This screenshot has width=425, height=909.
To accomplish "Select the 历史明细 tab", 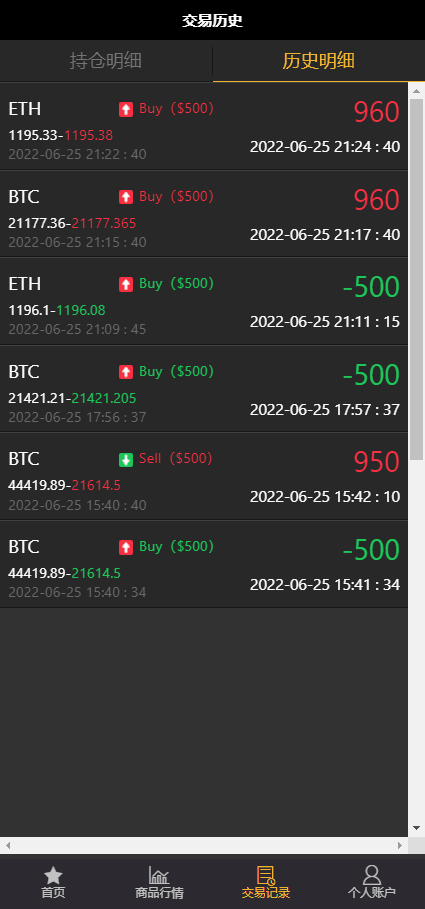I will 319,61.
